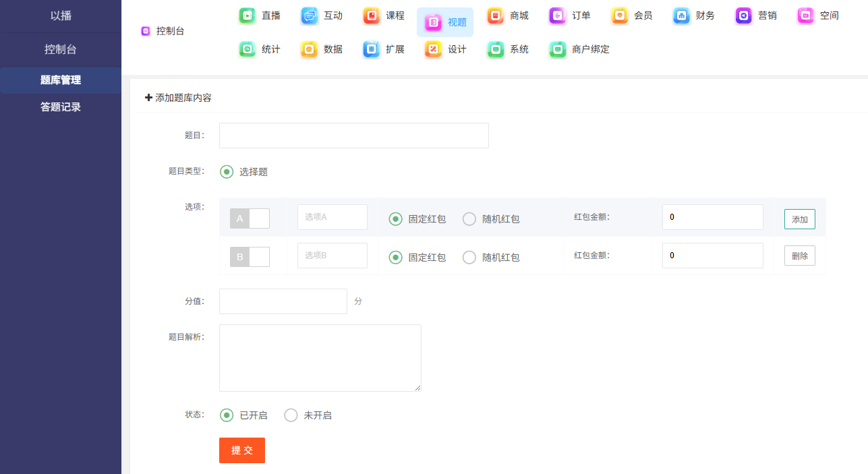Click the 设计 design icon
Image resolution: width=868 pixels, height=474 pixels.
(434, 49)
